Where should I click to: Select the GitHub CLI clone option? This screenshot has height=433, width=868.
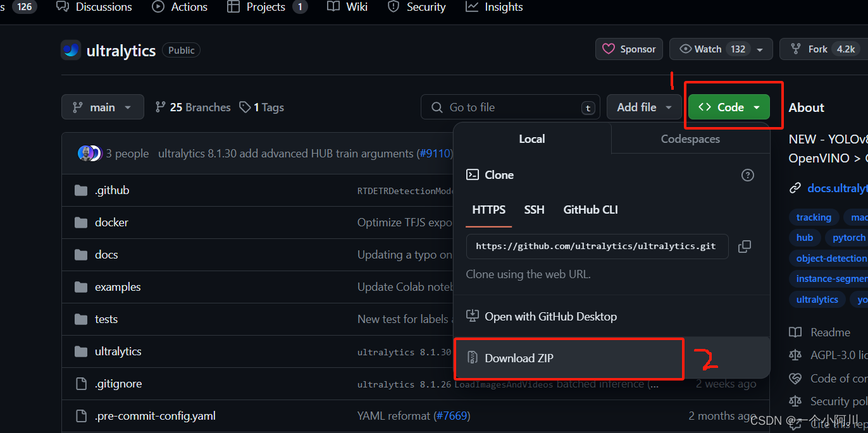coord(591,209)
